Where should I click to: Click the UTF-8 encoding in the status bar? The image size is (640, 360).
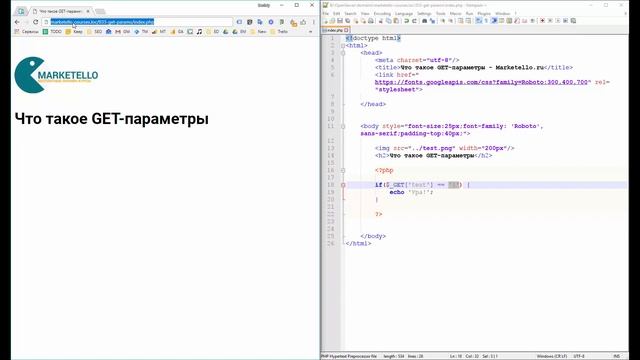coord(580,356)
